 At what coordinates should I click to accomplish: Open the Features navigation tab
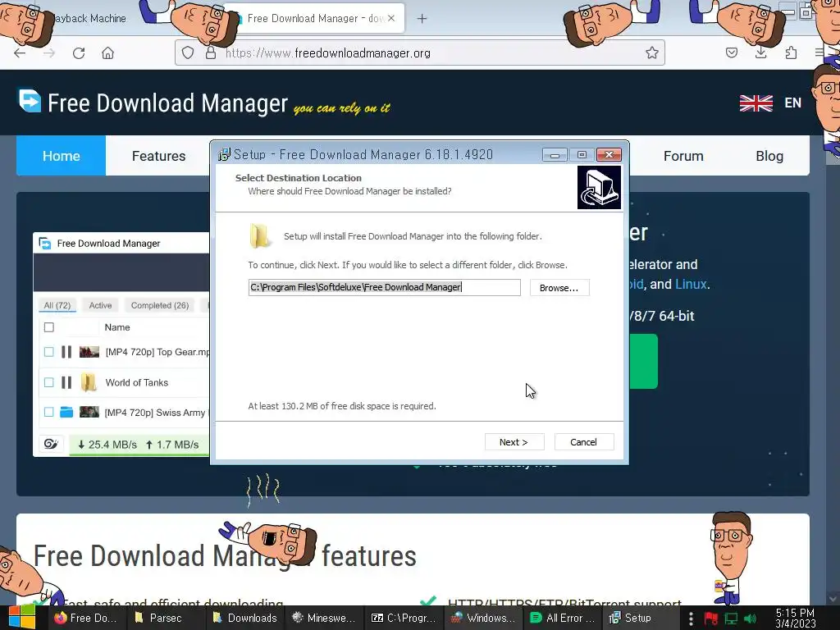(158, 156)
